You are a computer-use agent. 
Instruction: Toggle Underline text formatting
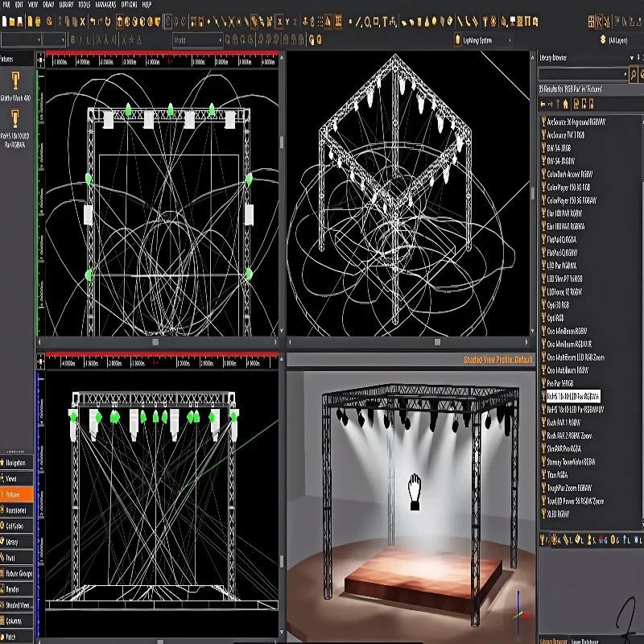(88, 39)
